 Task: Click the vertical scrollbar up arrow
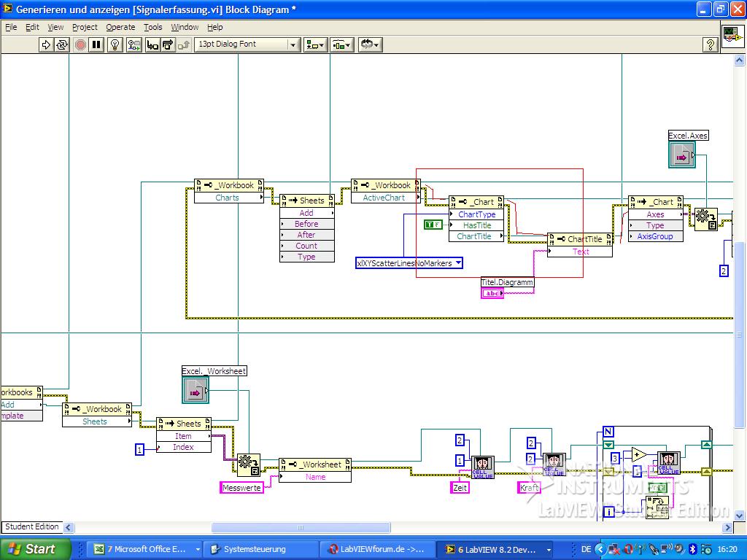tap(740, 60)
